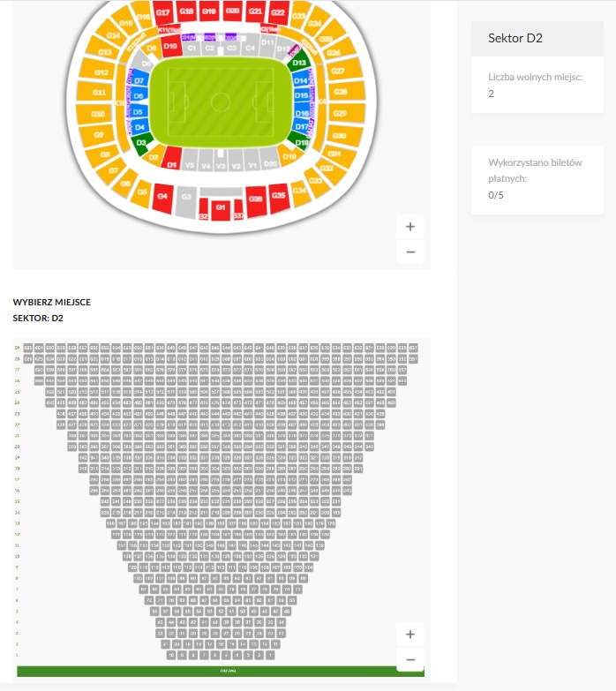Select red sector G4
The width and height of the screenshot is (616, 691).
point(162,197)
